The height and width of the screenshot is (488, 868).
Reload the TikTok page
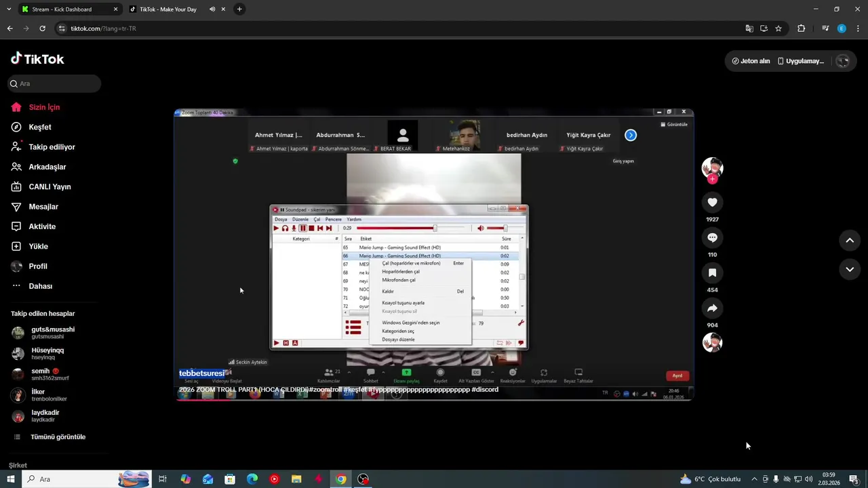click(42, 28)
